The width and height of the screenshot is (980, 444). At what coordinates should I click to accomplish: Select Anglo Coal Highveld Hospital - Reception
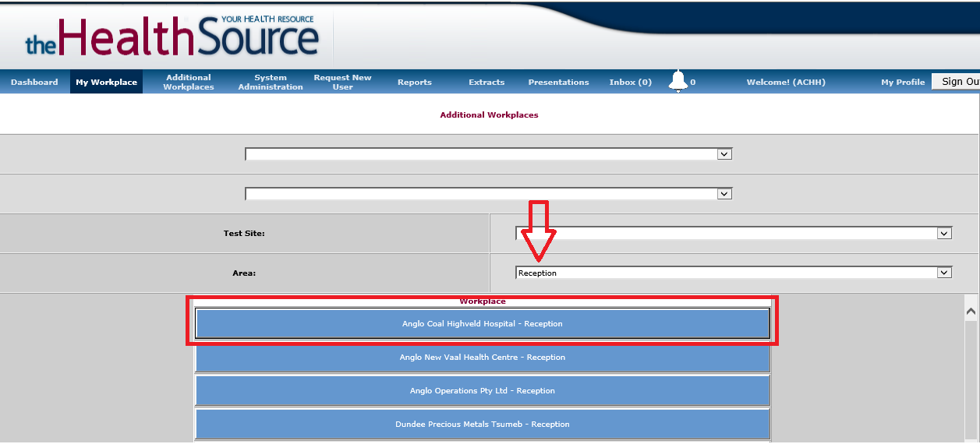483,323
